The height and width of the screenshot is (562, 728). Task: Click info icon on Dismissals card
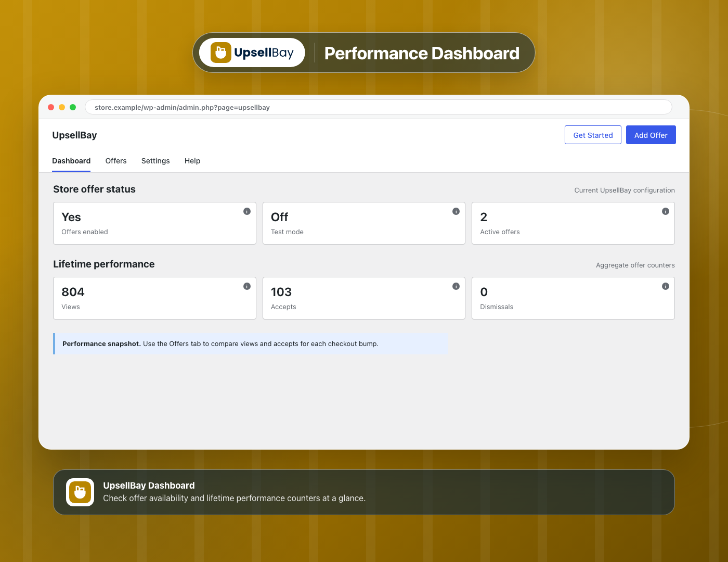(x=665, y=286)
